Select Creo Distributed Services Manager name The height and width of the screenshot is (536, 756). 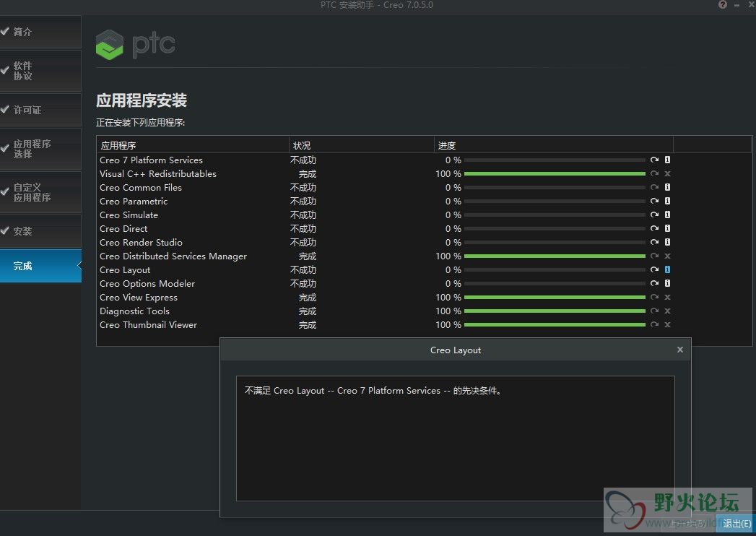coord(173,256)
